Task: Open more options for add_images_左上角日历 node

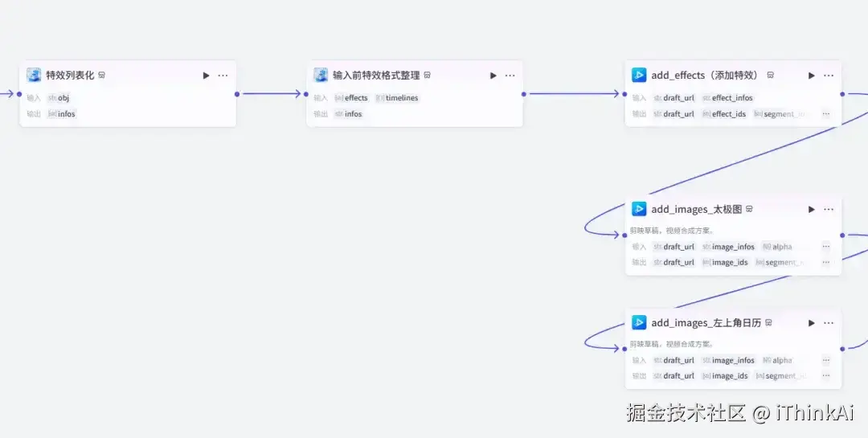Action: pos(829,323)
